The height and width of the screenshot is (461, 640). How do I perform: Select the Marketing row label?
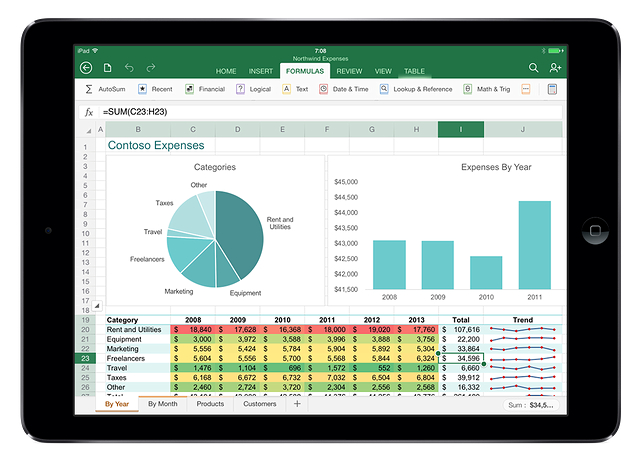122,349
